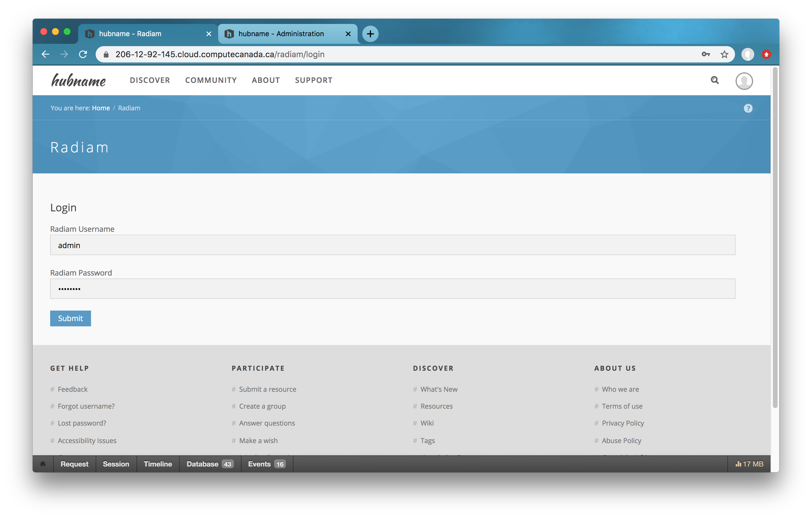
Task: Open Who we are link
Action: coord(620,389)
